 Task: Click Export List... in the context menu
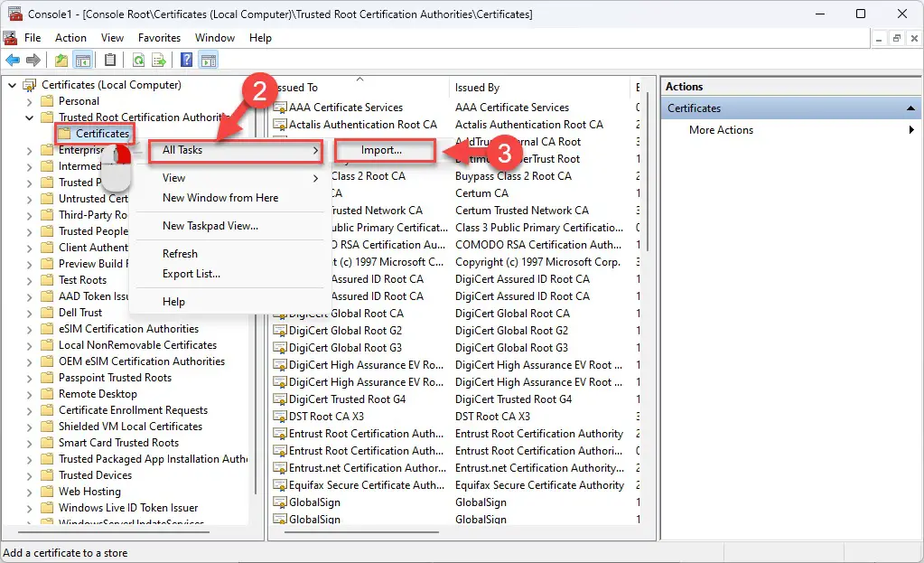tap(191, 274)
